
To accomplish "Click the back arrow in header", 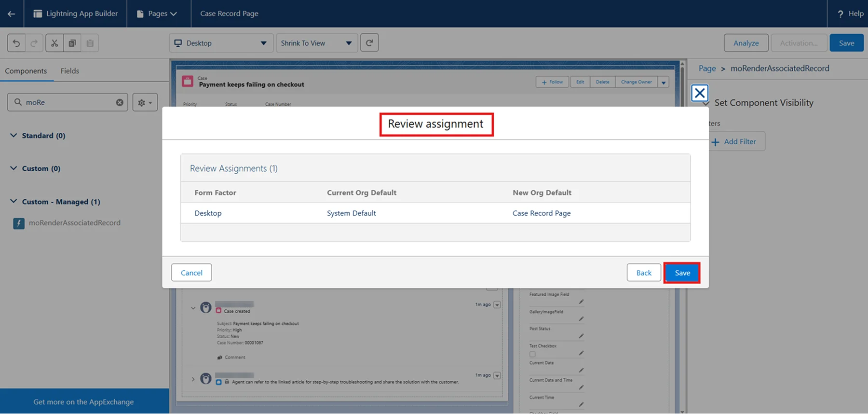I will (x=11, y=14).
